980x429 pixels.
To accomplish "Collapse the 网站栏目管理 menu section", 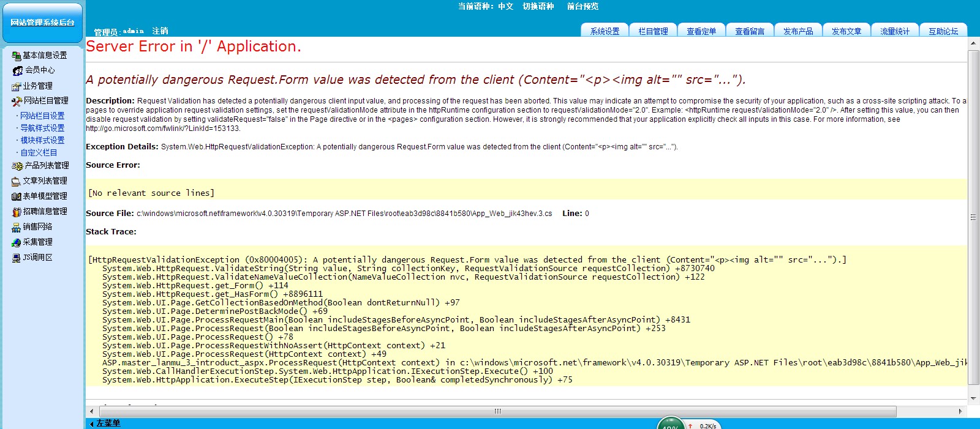I will click(45, 101).
